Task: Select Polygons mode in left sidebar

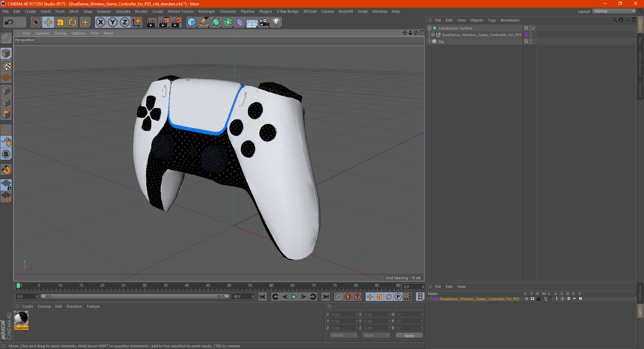Action: coord(6,114)
